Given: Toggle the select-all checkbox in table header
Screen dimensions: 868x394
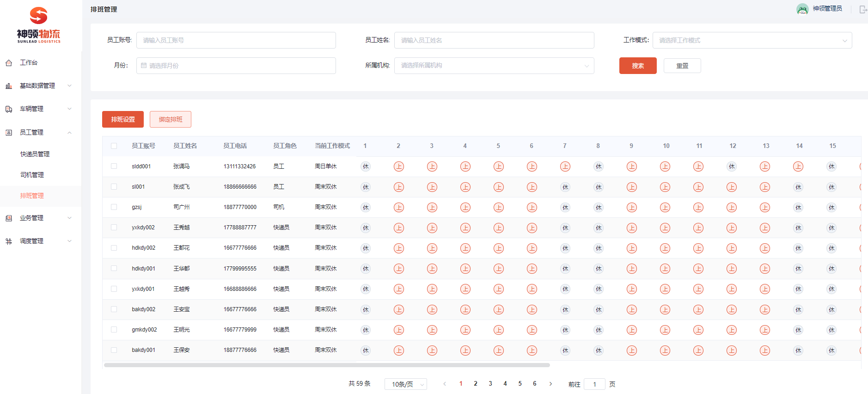Looking at the screenshot, I should pos(114,146).
